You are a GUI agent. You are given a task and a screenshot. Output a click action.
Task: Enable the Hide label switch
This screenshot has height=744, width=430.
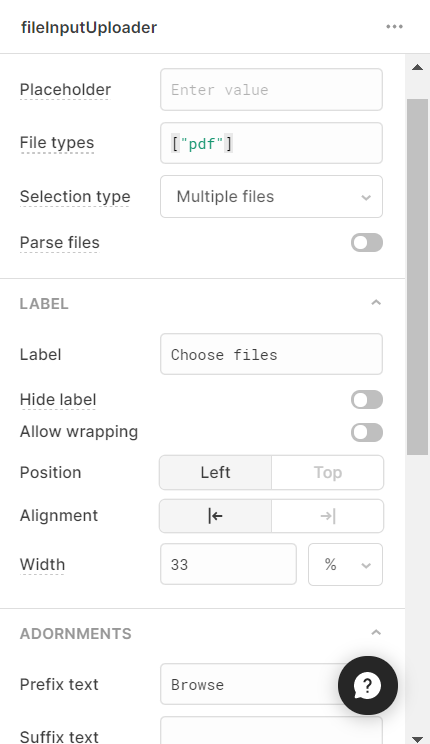coord(367,400)
